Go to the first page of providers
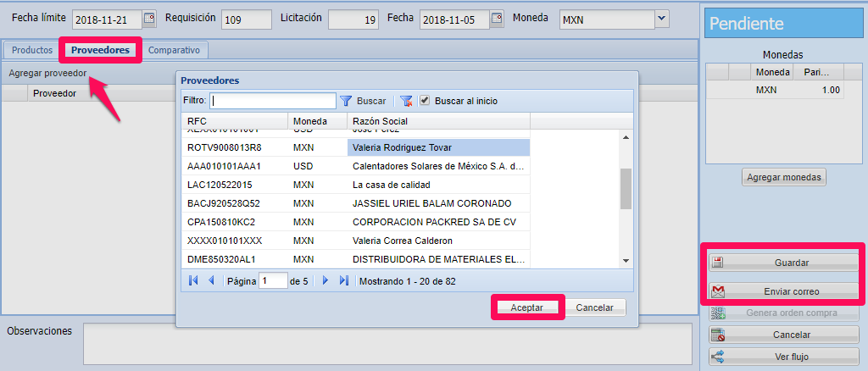This screenshot has width=868, height=371. click(x=193, y=280)
